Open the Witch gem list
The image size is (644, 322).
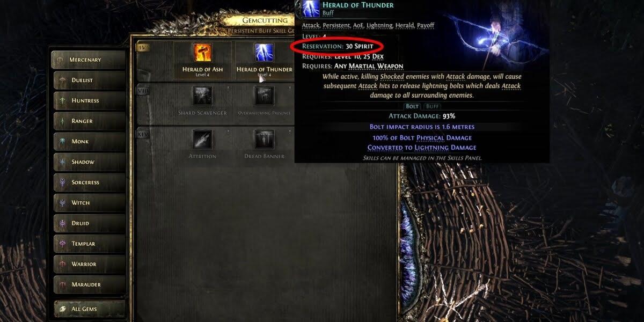point(89,202)
